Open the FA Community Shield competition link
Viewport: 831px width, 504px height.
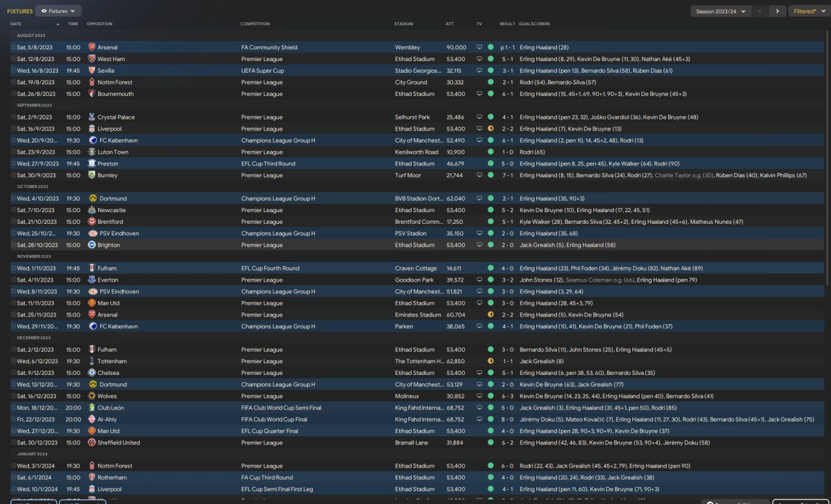coord(269,47)
